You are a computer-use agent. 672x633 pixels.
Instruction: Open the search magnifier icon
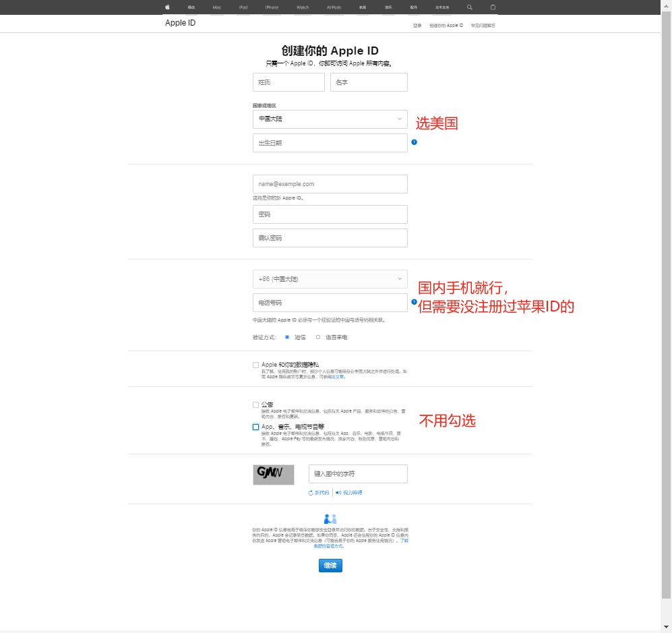click(470, 7)
